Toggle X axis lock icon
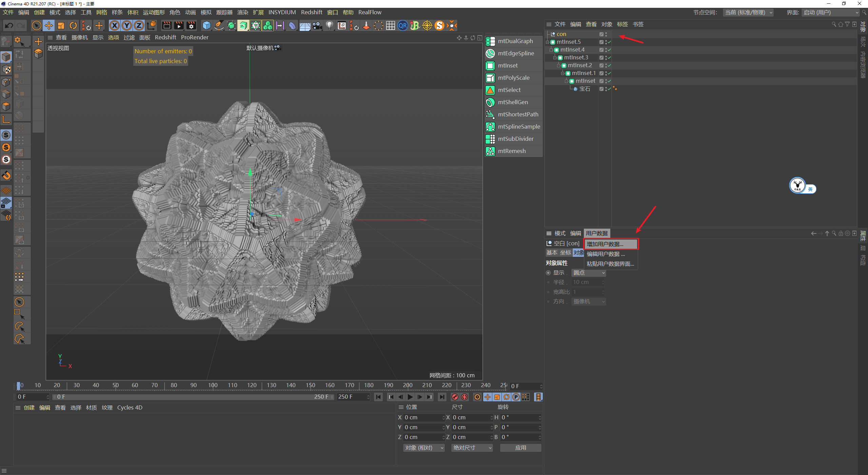868x475 pixels. click(115, 25)
